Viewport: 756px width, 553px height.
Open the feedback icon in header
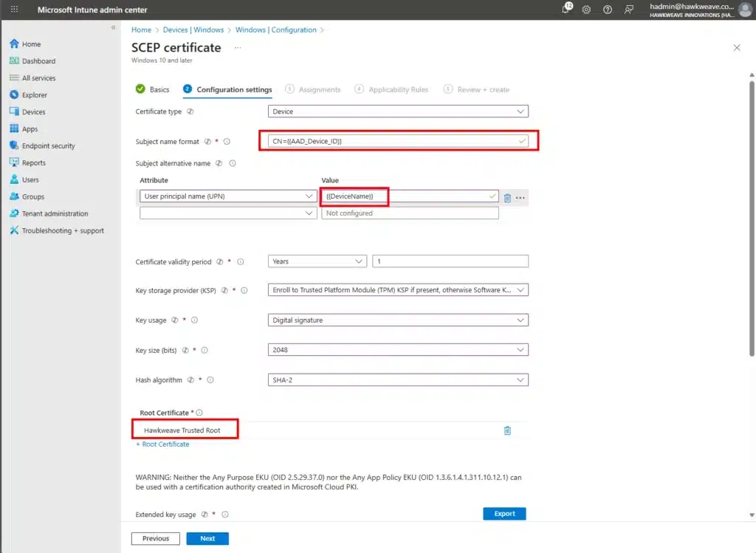pyautogui.click(x=629, y=10)
